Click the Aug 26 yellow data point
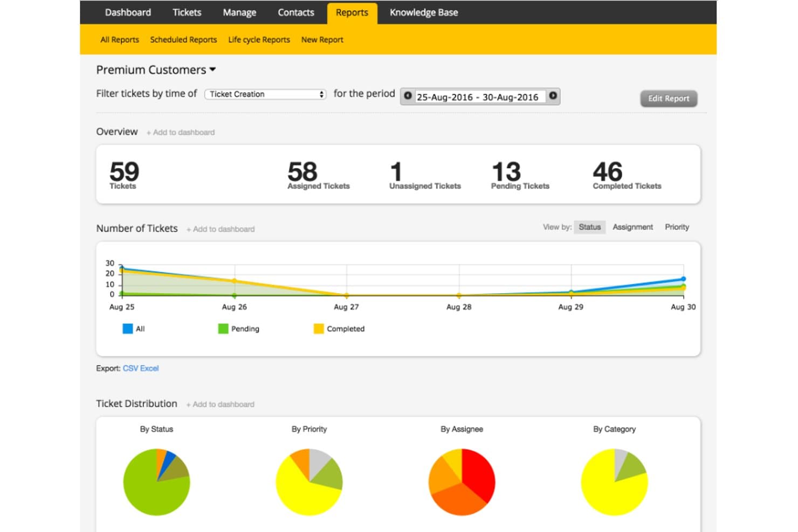The height and width of the screenshot is (532, 798). click(x=234, y=281)
